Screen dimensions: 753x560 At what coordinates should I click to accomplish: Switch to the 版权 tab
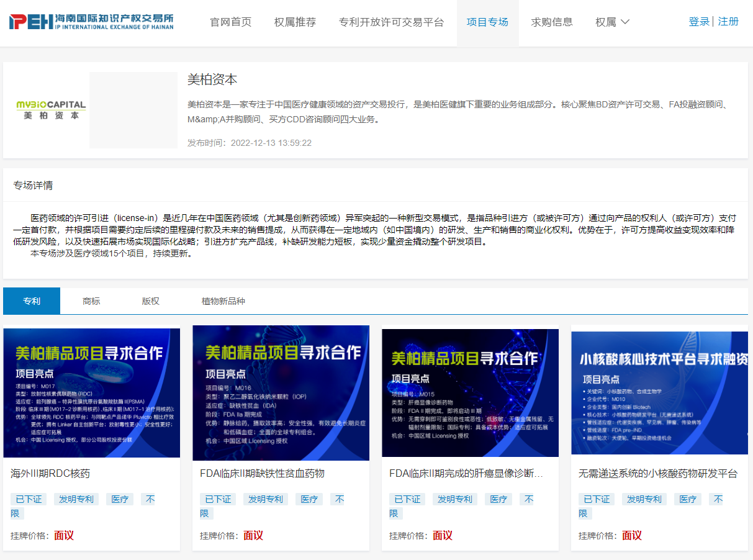coord(150,301)
